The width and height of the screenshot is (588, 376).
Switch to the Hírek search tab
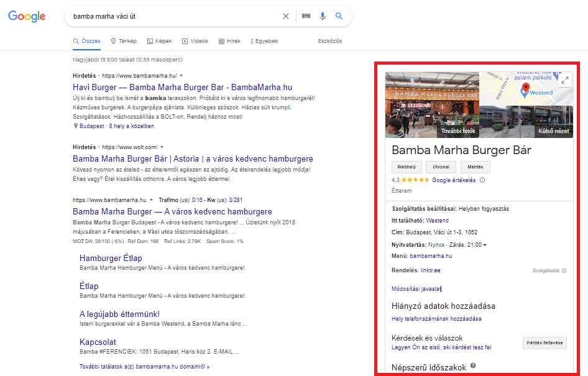pyautogui.click(x=230, y=41)
